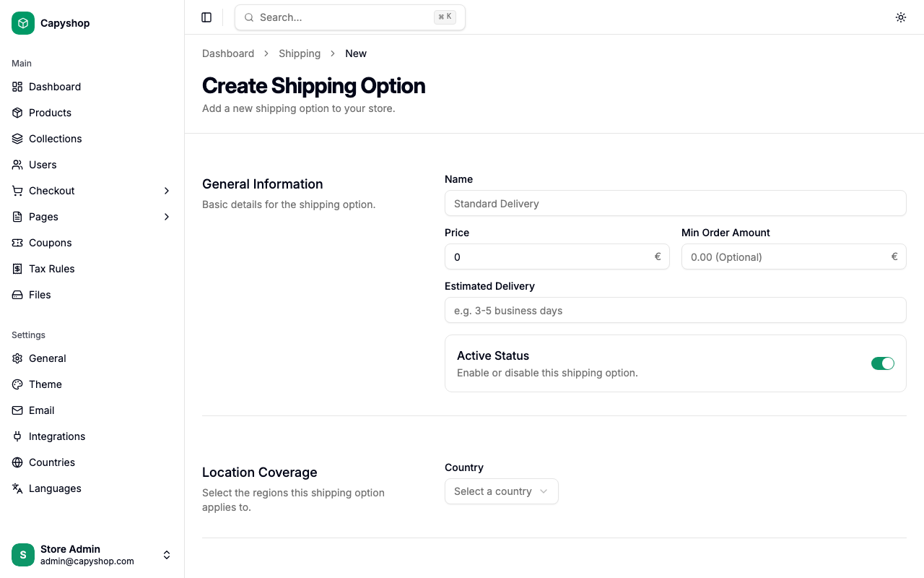Screen dimensions: 924x578
Task: Navigate to Coupons page
Action: click(92, 243)
